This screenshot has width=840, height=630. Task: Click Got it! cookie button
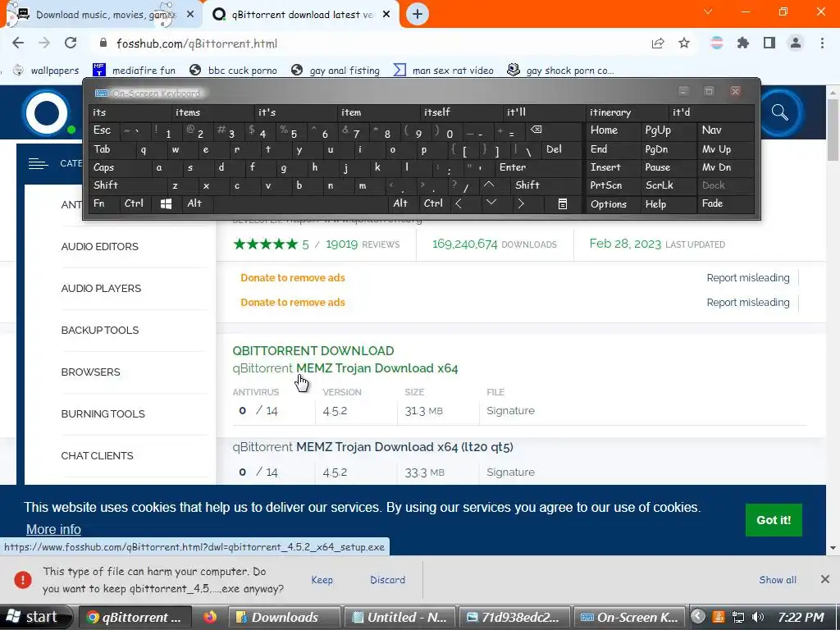click(774, 519)
